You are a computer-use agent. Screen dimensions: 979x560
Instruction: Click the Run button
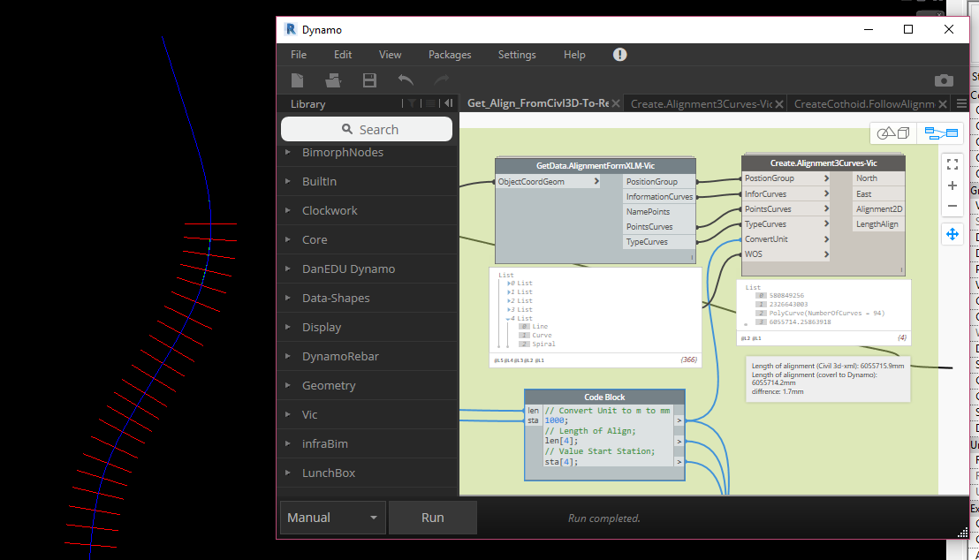tap(433, 518)
